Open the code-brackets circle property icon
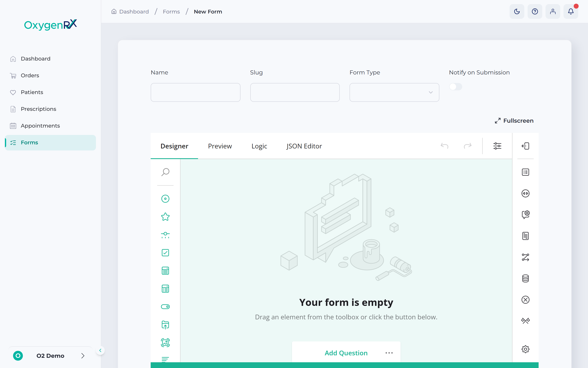 (525, 193)
